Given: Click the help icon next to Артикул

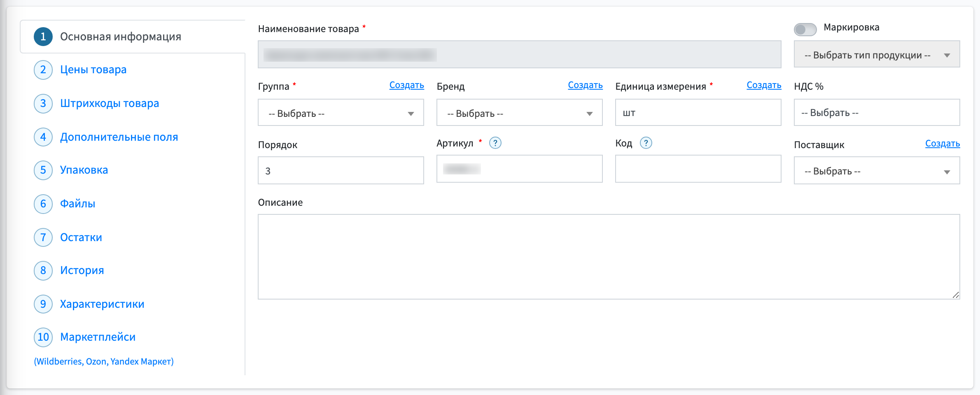Looking at the screenshot, I should [x=495, y=143].
